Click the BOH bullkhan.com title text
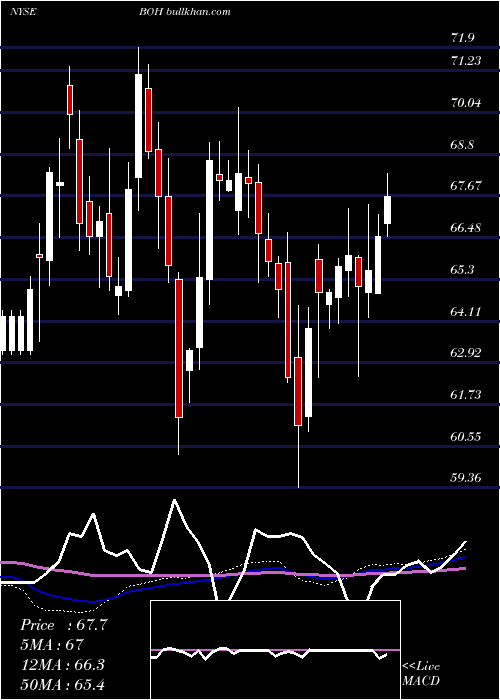The image size is (500, 700). [184, 12]
